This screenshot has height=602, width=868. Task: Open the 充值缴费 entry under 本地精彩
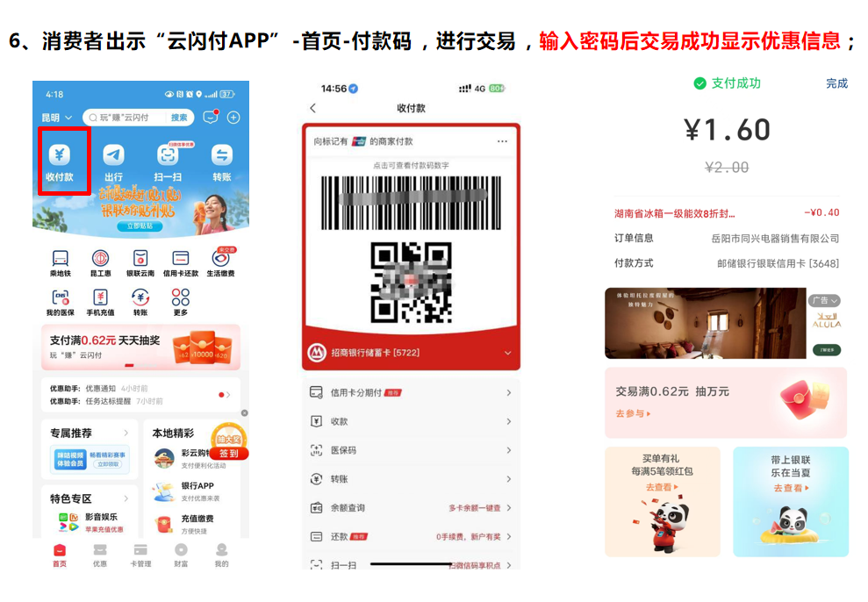tap(184, 523)
